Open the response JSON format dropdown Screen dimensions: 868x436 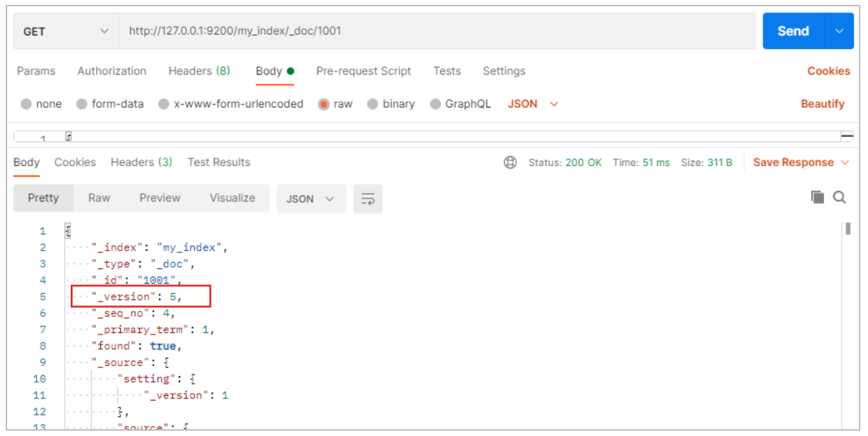(x=310, y=198)
